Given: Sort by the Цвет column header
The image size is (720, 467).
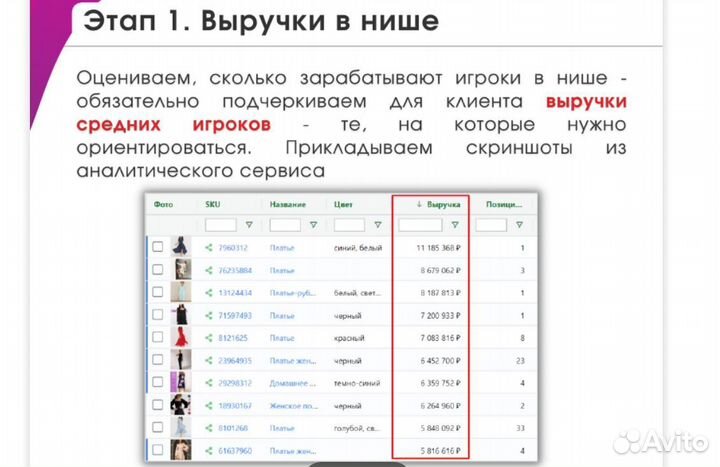Looking at the screenshot, I should (x=343, y=204).
